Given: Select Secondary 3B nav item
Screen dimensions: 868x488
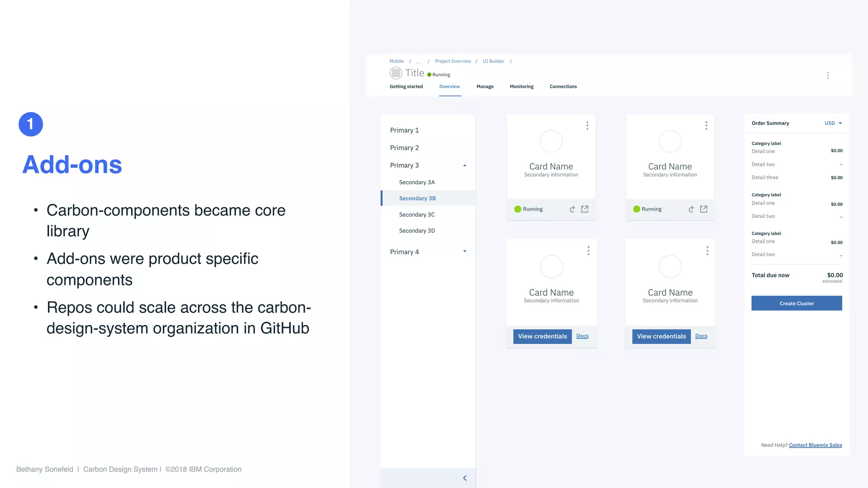Looking at the screenshot, I should pos(428,198).
